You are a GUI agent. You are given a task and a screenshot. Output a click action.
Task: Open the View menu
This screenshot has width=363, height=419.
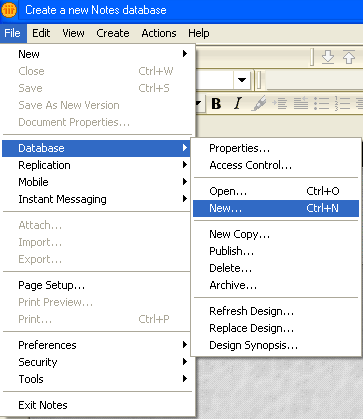(73, 33)
